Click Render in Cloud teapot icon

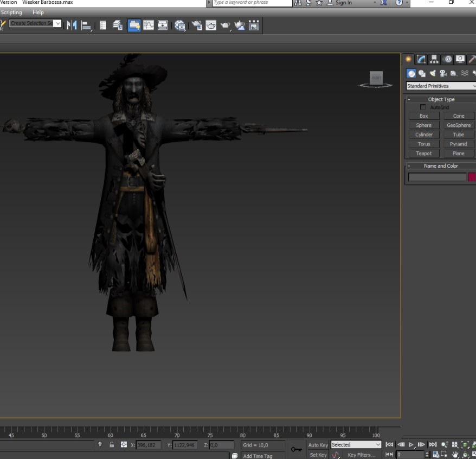(x=240, y=25)
